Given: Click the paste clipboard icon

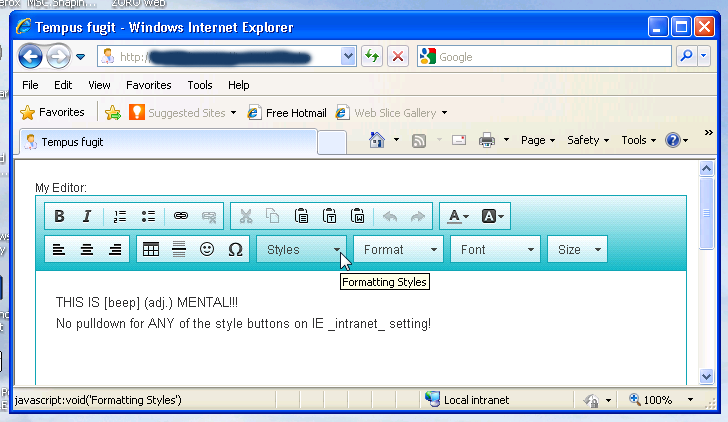Looking at the screenshot, I should pos(301,216).
